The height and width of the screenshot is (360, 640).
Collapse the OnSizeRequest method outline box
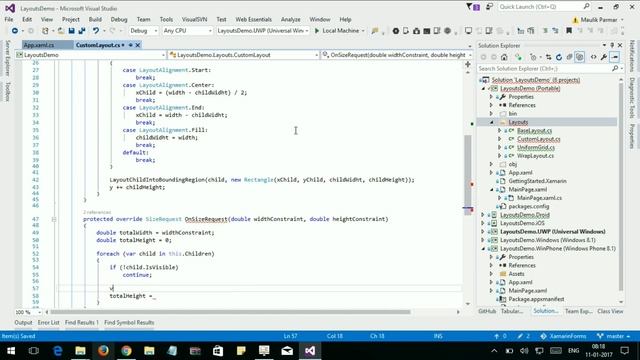(x=53, y=219)
